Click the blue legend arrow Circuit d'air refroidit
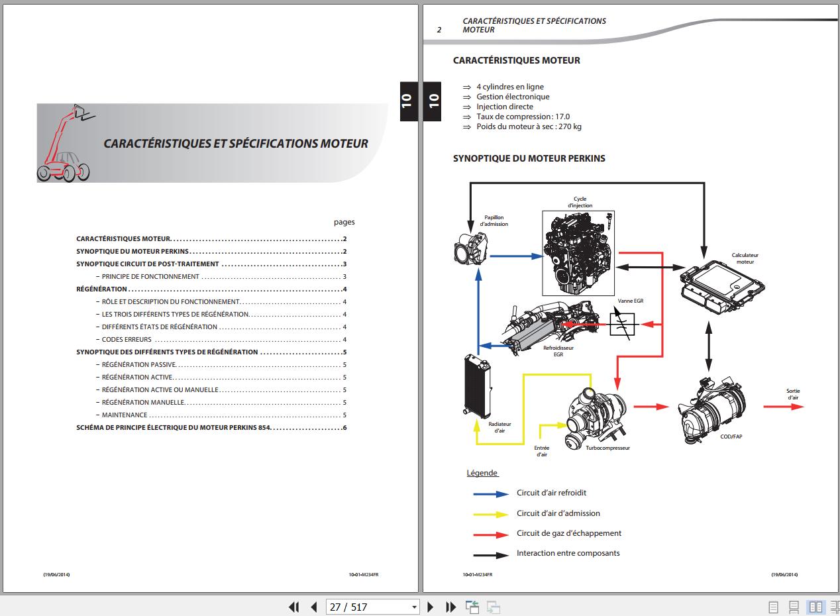The image size is (840, 616). 490,493
